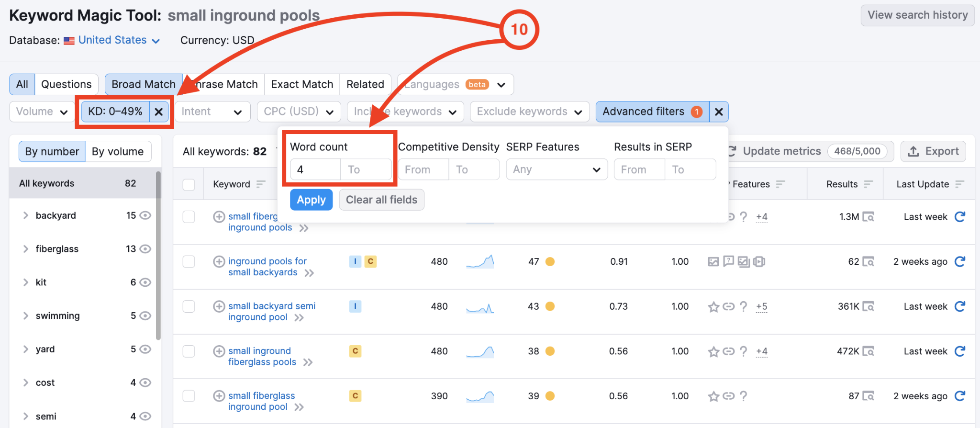Sort by the Last Update column

tap(959, 184)
